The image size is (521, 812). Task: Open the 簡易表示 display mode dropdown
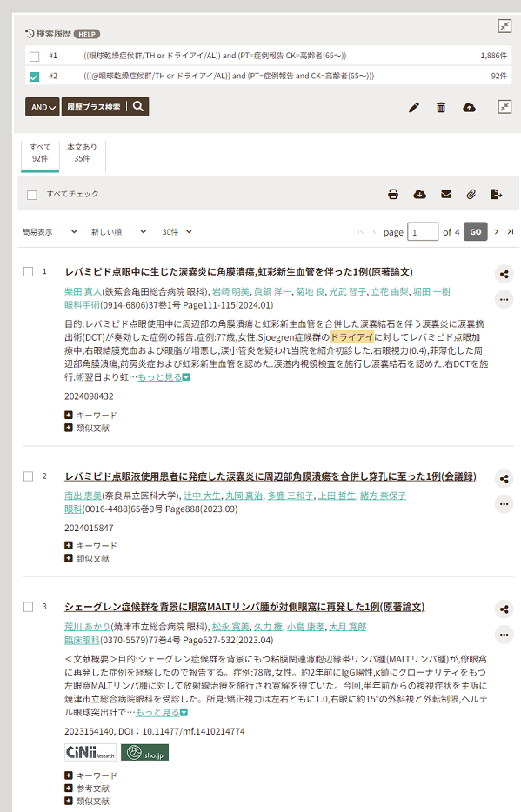[50, 232]
